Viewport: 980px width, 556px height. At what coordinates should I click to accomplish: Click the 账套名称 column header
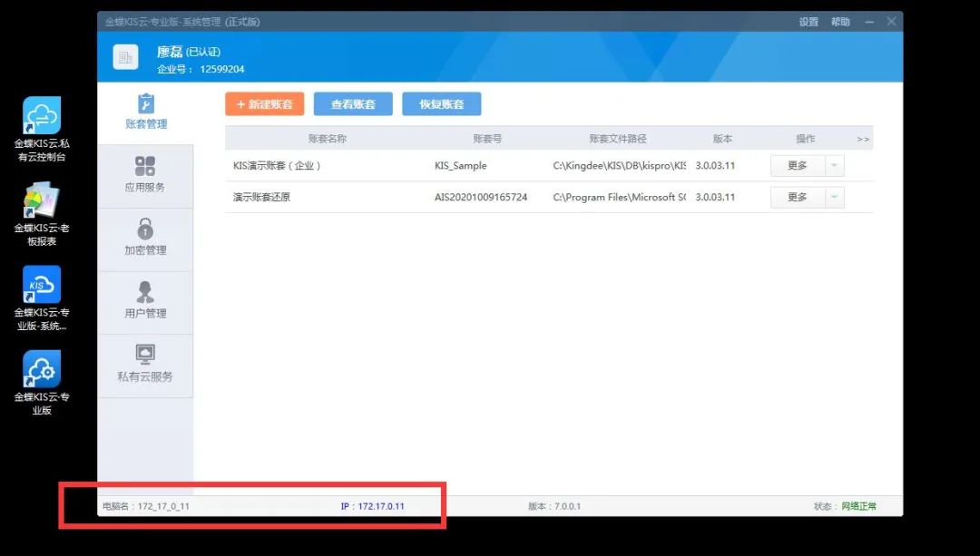click(328, 139)
